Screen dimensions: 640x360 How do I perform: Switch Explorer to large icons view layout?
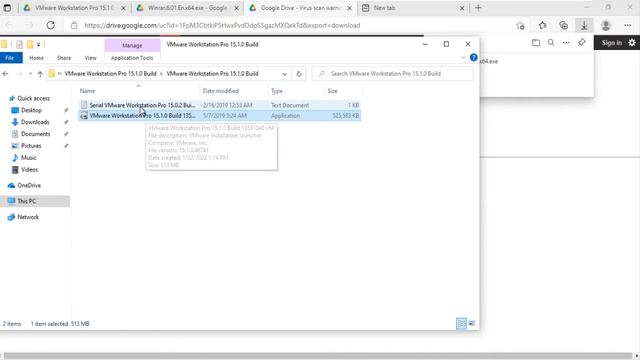click(472, 323)
